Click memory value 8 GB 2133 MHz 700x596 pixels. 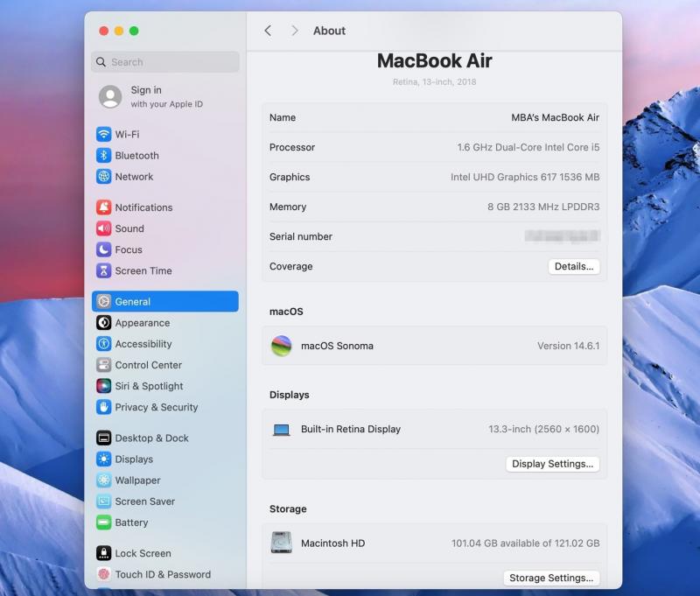(x=543, y=207)
